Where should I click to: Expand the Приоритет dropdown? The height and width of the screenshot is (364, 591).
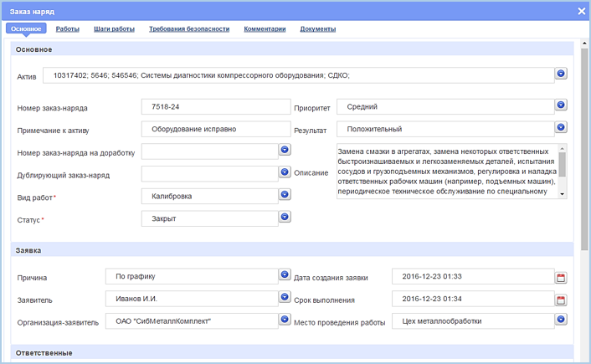click(x=561, y=105)
